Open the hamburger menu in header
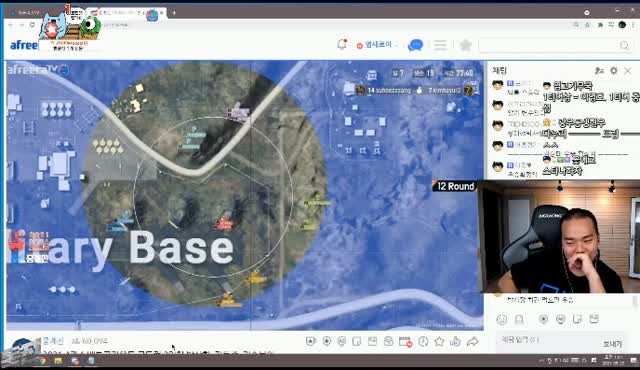 pos(440,45)
